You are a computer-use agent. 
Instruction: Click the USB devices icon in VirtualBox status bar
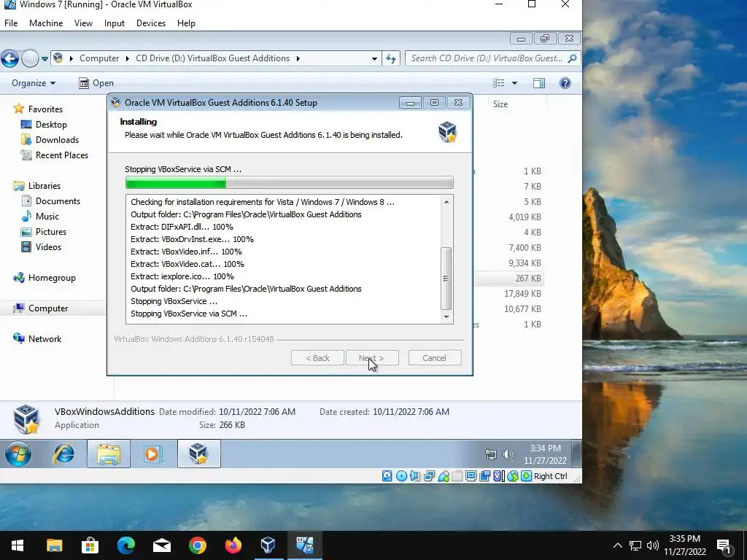[443, 475]
